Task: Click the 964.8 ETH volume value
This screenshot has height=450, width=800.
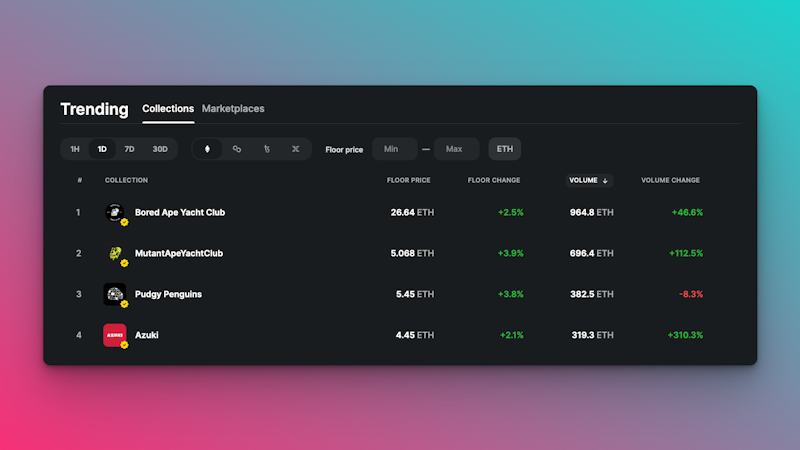Action: tap(592, 212)
